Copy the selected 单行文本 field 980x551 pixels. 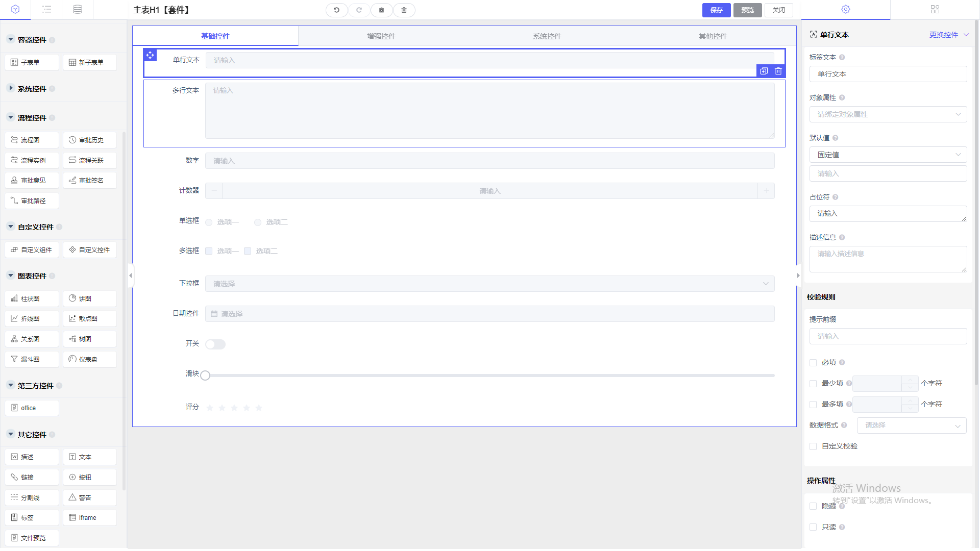click(764, 71)
